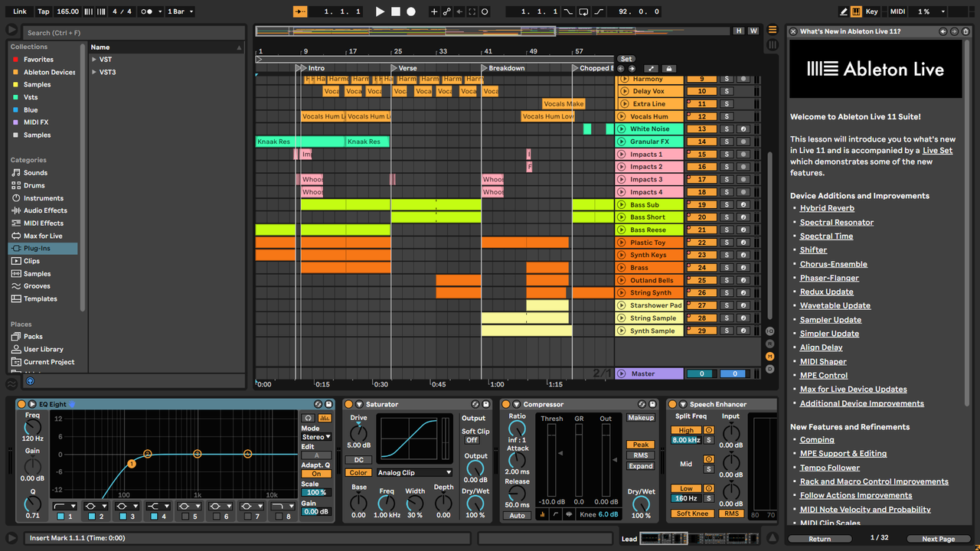Expand the VST3 folder in the browser

pos(94,72)
